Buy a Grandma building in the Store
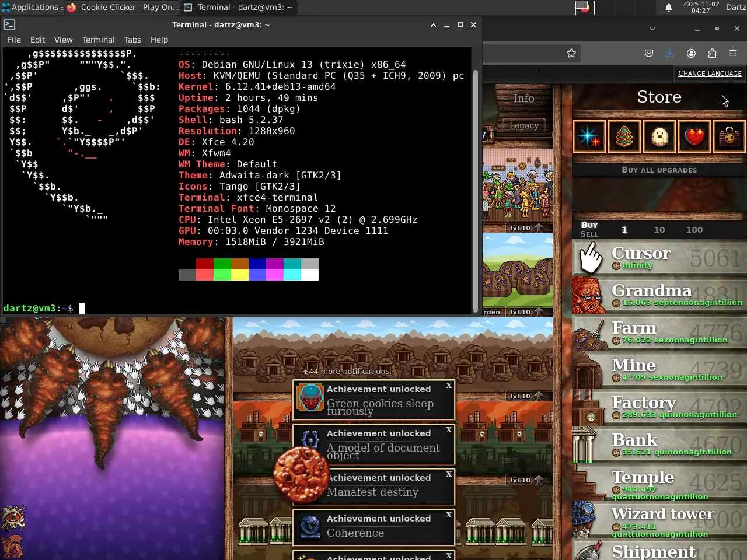 click(x=659, y=295)
